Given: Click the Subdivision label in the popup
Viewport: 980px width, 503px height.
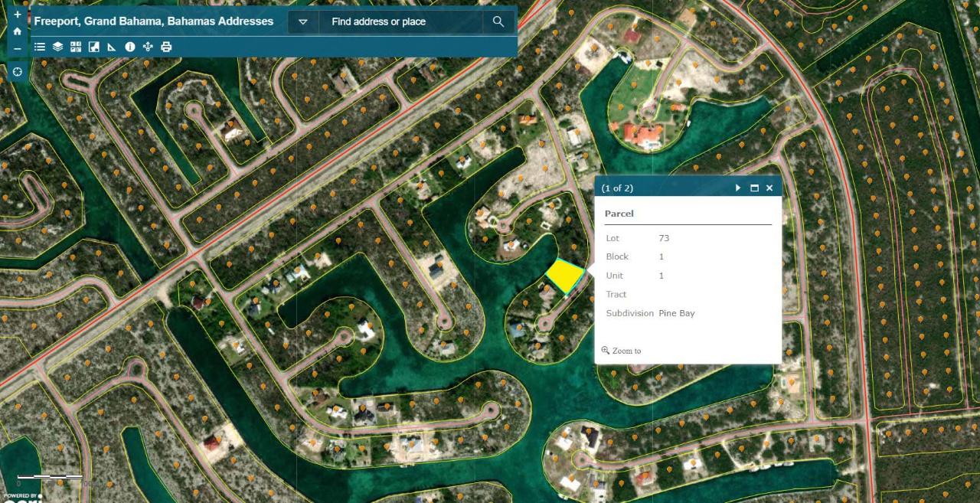Looking at the screenshot, I should (x=630, y=313).
